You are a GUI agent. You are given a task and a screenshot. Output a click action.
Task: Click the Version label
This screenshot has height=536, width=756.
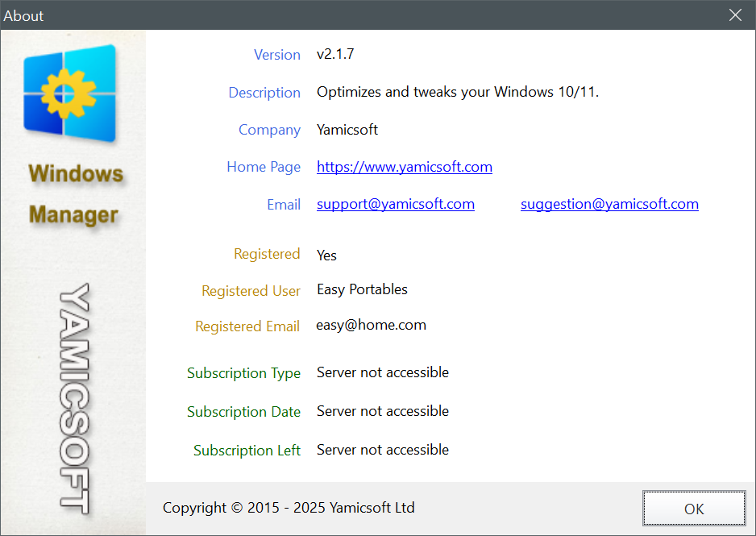pos(277,55)
